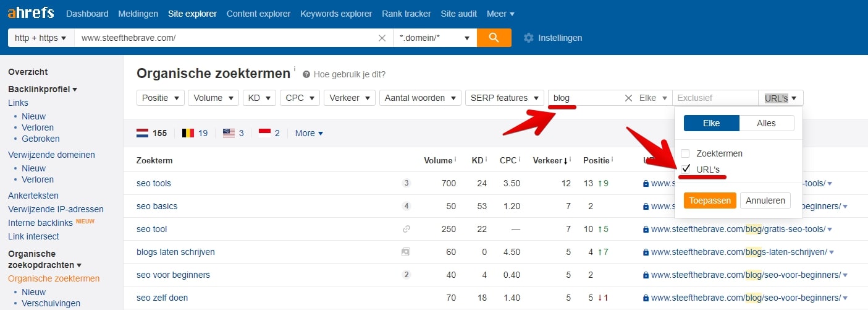The image size is (868, 310).
Task: Open the KD filter dropdown
Action: pyautogui.click(x=259, y=98)
